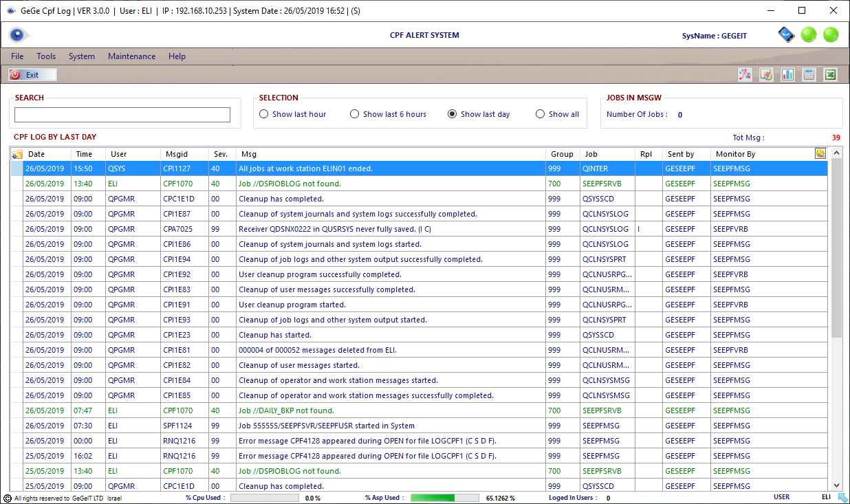
Task: Choose the Show all radio button
Action: 541,114
